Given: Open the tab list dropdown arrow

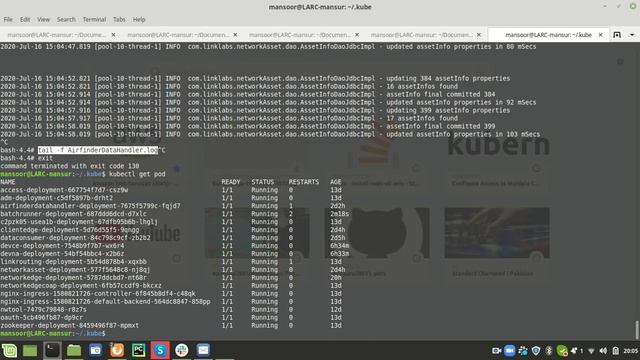Looking at the screenshot, I should (x=632, y=35).
